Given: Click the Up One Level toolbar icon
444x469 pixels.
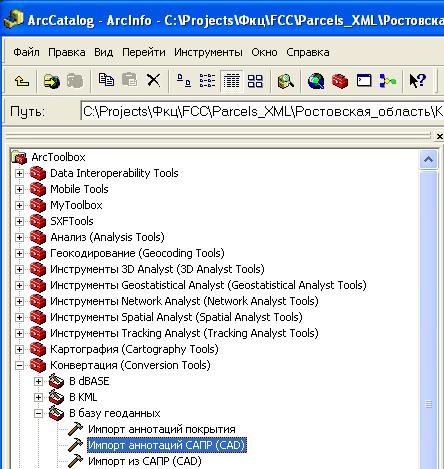Looking at the screenshot, I should click(x=22, y=81).
